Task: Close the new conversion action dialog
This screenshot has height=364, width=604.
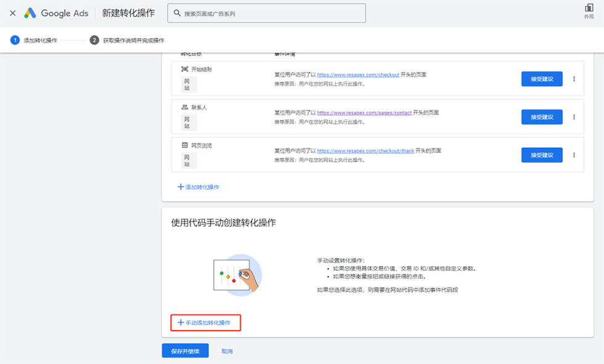Action: tap(12, 13)
